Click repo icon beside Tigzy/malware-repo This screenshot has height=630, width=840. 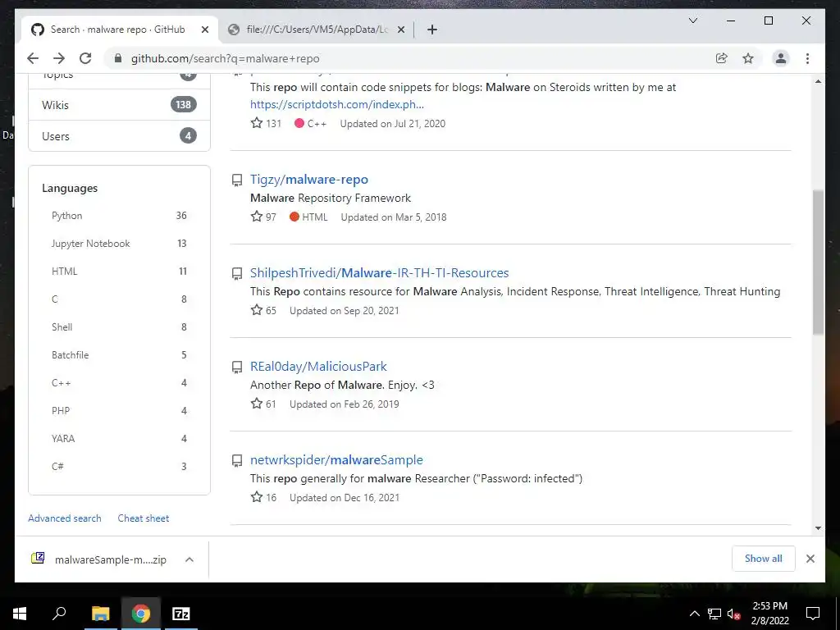(x=237, y=180)
